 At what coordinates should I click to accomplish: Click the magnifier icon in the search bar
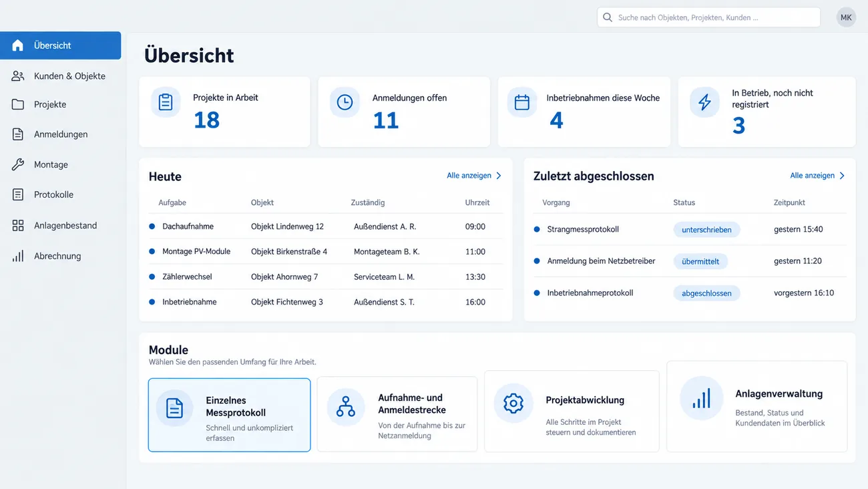click(608, 17)
